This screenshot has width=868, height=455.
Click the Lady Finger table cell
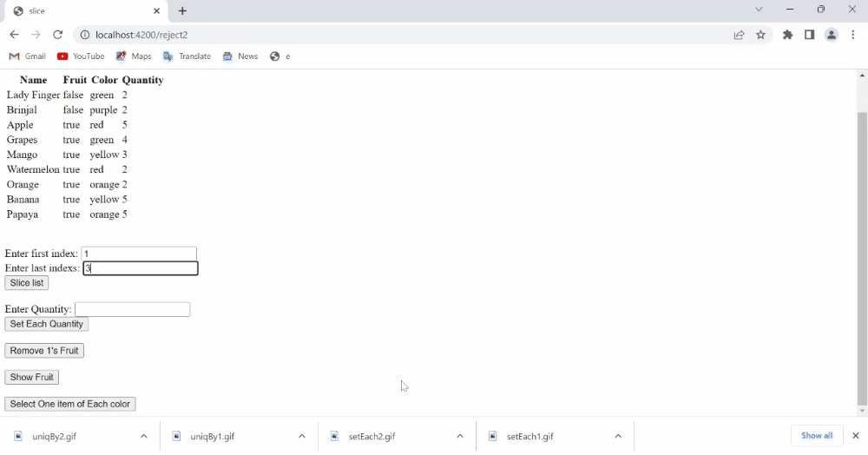point(33,96)
